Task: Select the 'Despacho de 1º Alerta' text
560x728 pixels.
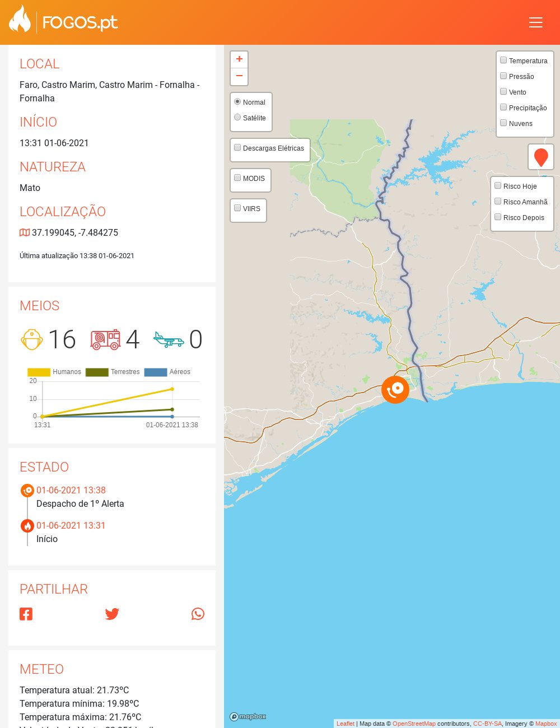Action: [80, 503]
